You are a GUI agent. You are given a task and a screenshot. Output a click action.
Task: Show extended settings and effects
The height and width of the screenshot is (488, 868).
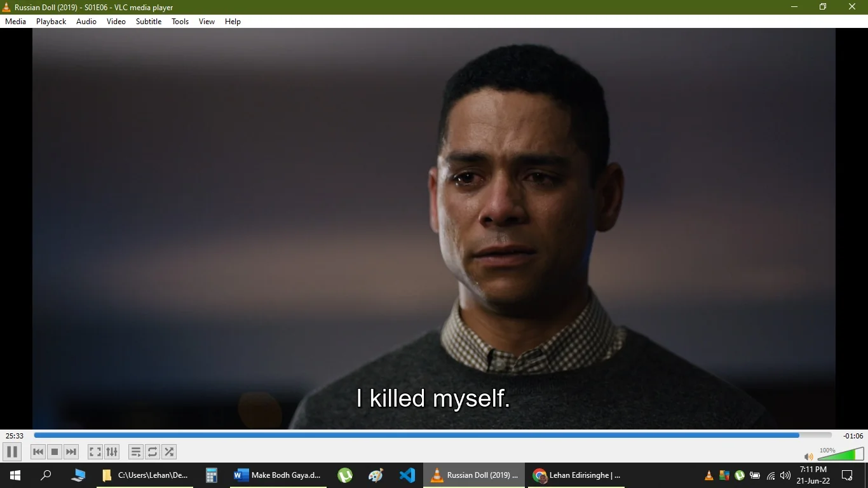click(x=112, y=452)
